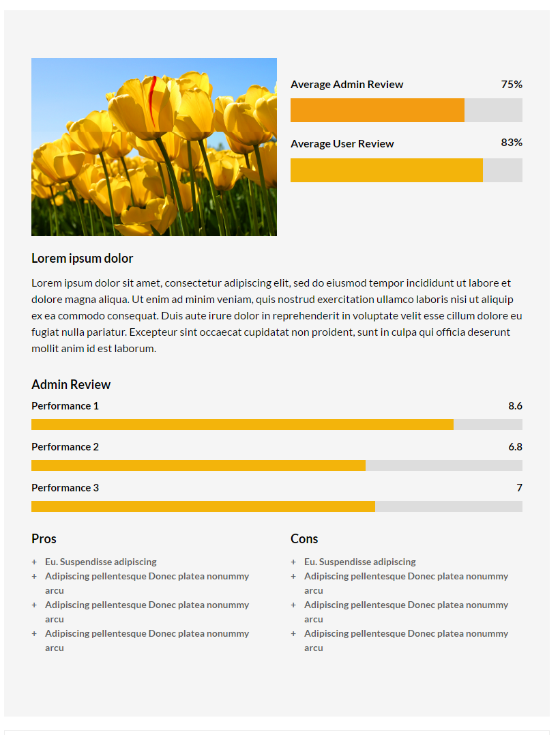560x735 pixels.
Task: Click the 'Average Admin Review' label
Action: point(347,85)
